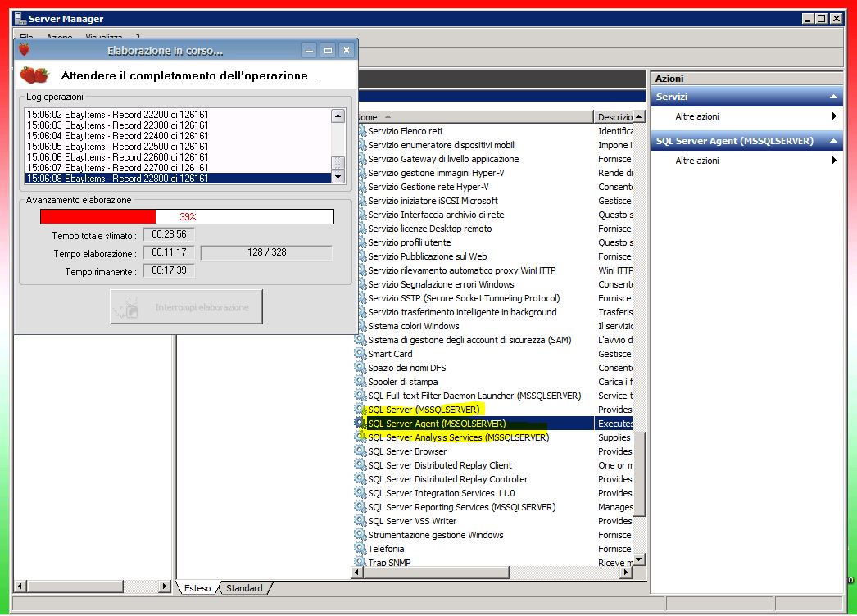The width and height of the screenshot is (857, 616).
Task: Select the Servizio Elenco reti row name
Action: point(405,131)
